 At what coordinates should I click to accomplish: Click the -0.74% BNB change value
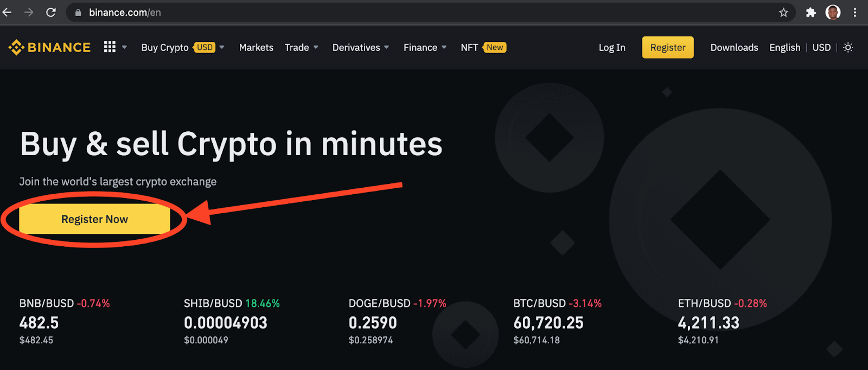pyautogui.click(x=93, y=303)
